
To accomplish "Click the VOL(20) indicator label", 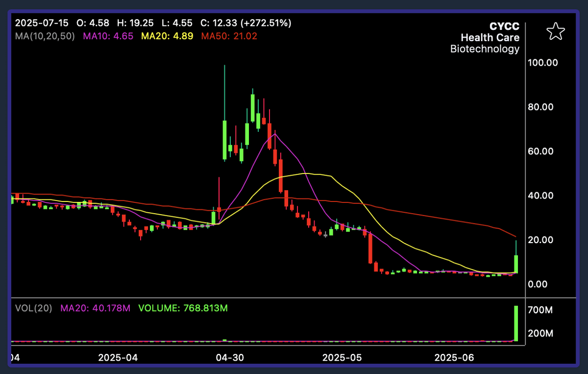I will 33,308.
